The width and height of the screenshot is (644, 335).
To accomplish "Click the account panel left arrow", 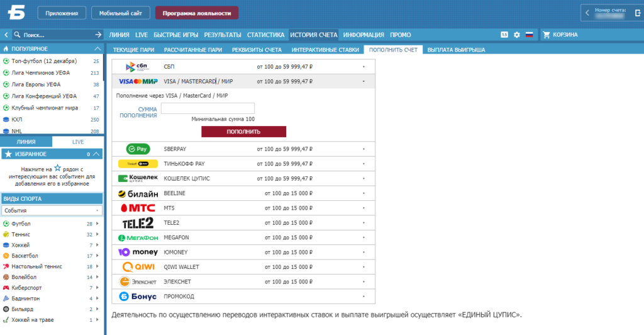I will point(587,13).
